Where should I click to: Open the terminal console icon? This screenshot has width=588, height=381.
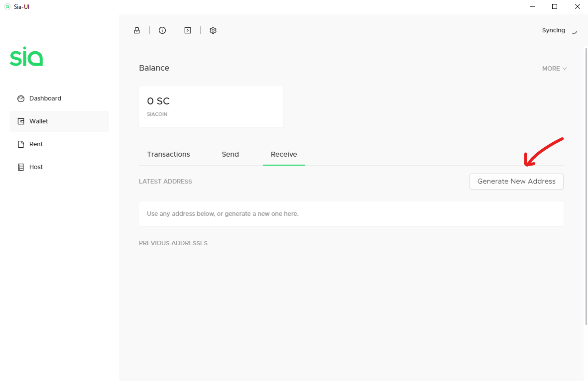point(188,30)
